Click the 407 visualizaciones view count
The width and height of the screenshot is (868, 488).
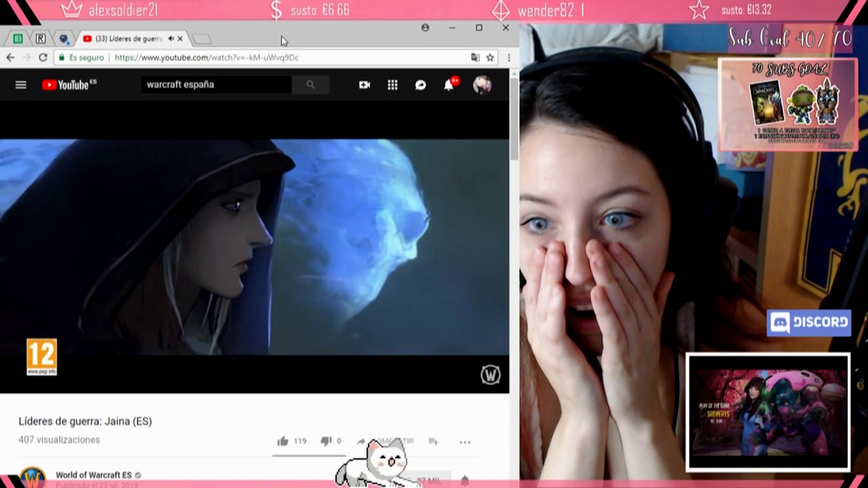[59, 440]
